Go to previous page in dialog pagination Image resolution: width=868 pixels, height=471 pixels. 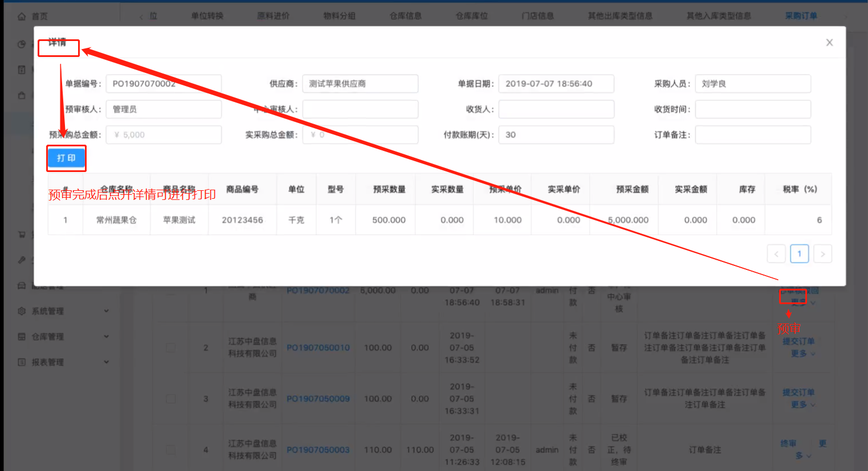[776, 254]
